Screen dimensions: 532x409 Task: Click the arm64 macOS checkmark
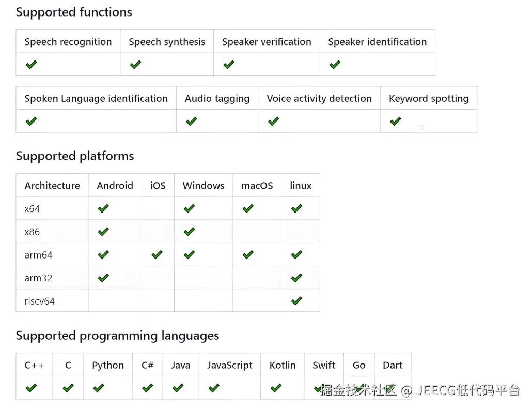point(248,255)
